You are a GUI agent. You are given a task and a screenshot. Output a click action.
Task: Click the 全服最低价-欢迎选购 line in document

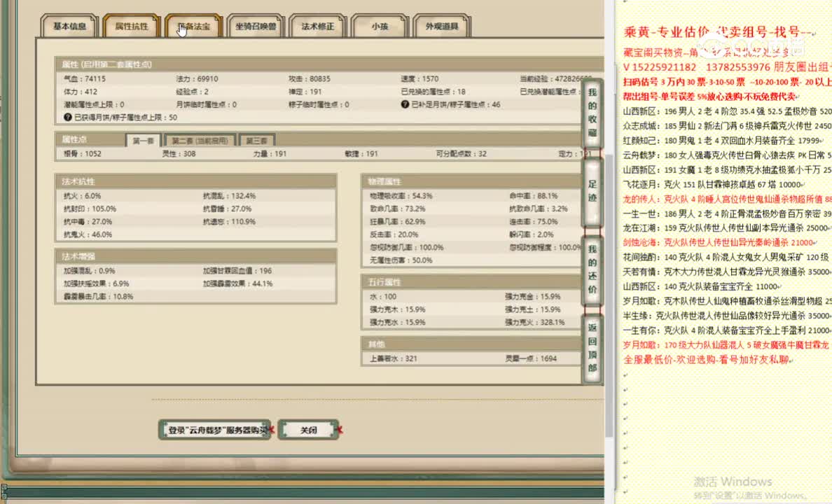(x=707, y=360)
